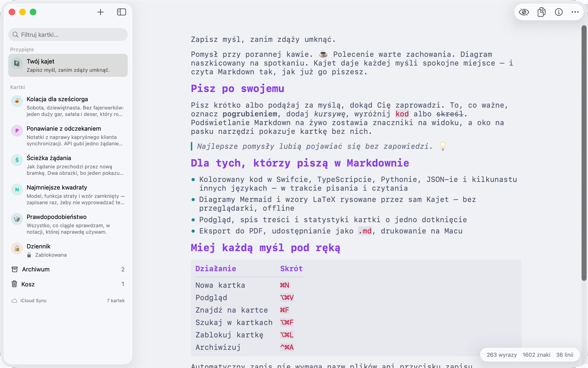Open the card info icon
The width and height of the screenshot is (588, 368).
pos(559,12)
